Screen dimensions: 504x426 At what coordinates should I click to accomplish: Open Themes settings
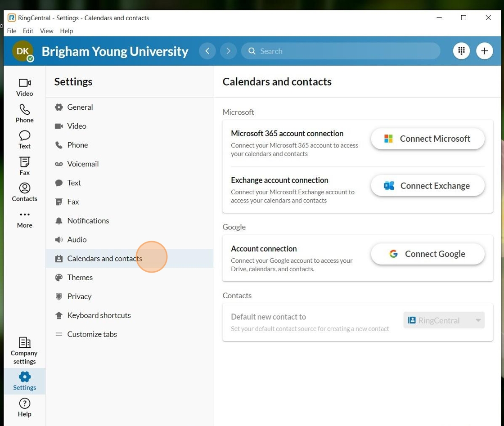coord(130,277)
